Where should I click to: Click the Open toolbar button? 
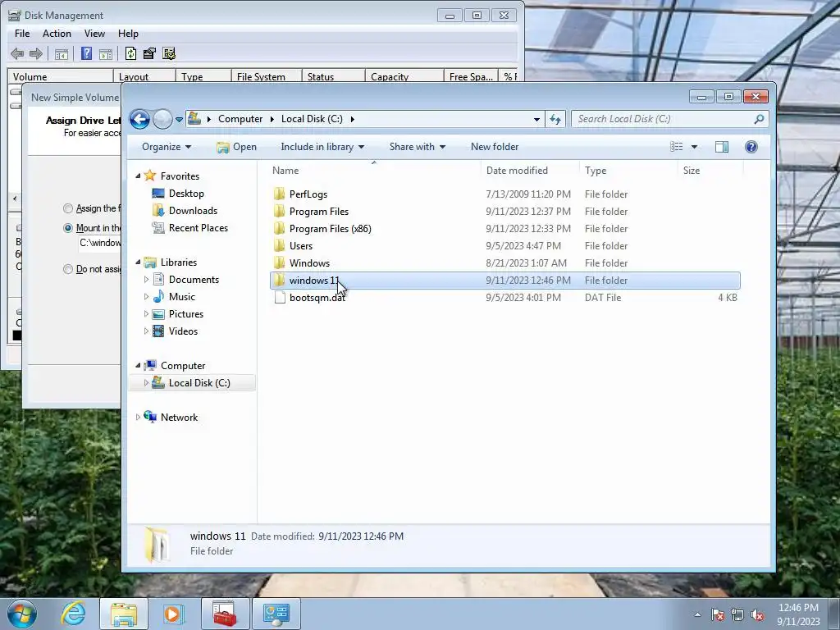click(x=236, y=147)
